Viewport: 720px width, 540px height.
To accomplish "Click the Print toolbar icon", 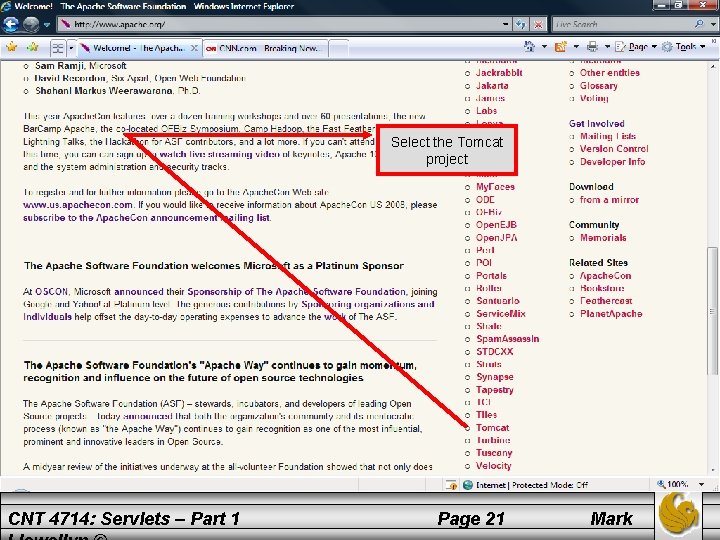I will (593, 46).
